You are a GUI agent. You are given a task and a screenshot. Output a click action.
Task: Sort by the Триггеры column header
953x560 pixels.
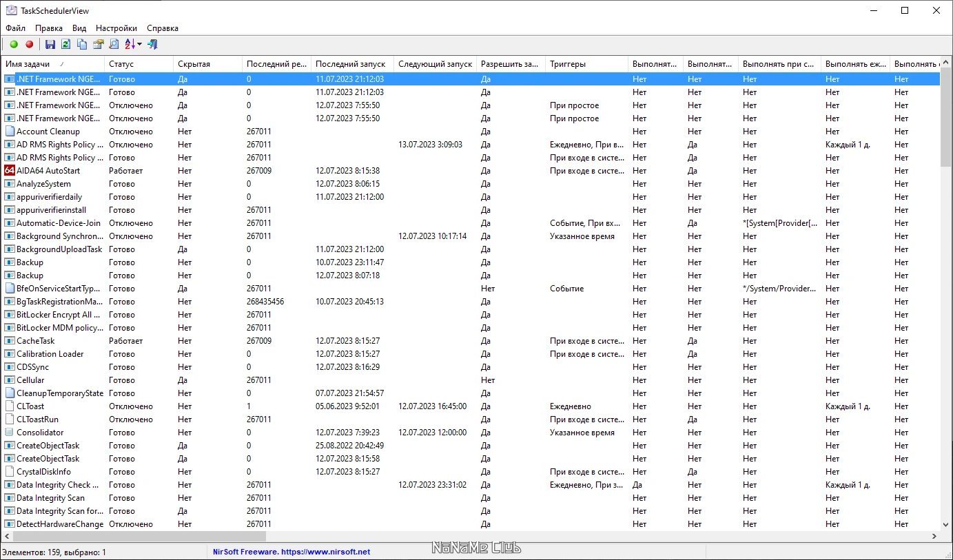coord(568,64)
